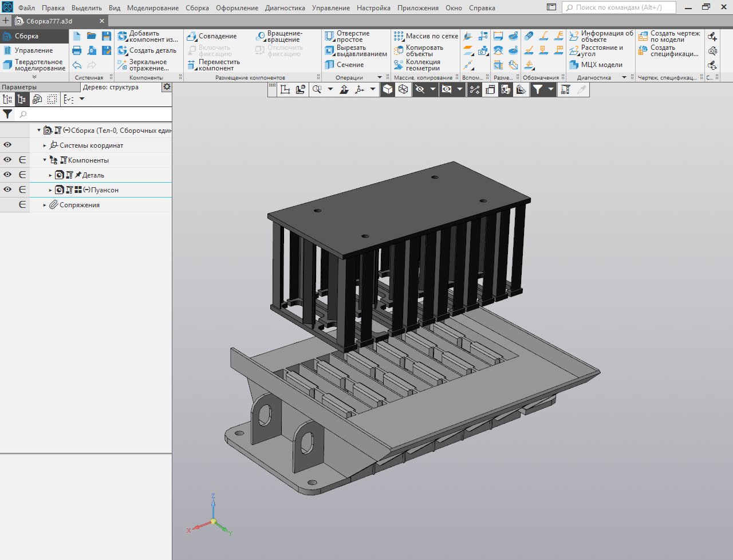Expand the Пуансон tree node
The image size is (733, 560).
[50, 190]
